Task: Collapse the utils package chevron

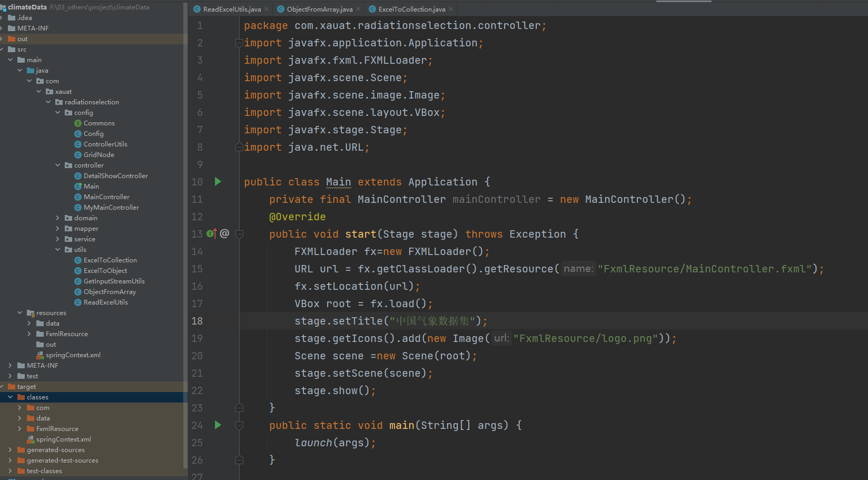Action: click(x=58, y=250)
